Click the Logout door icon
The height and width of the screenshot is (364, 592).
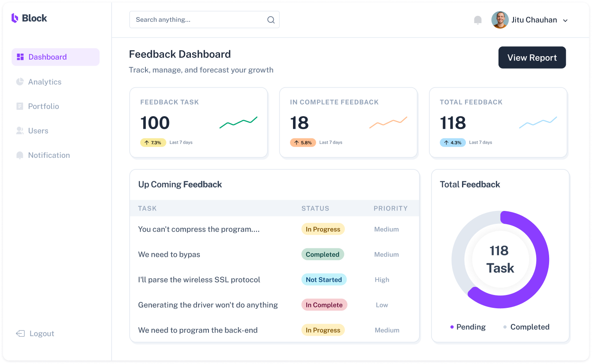click(20, 334)
